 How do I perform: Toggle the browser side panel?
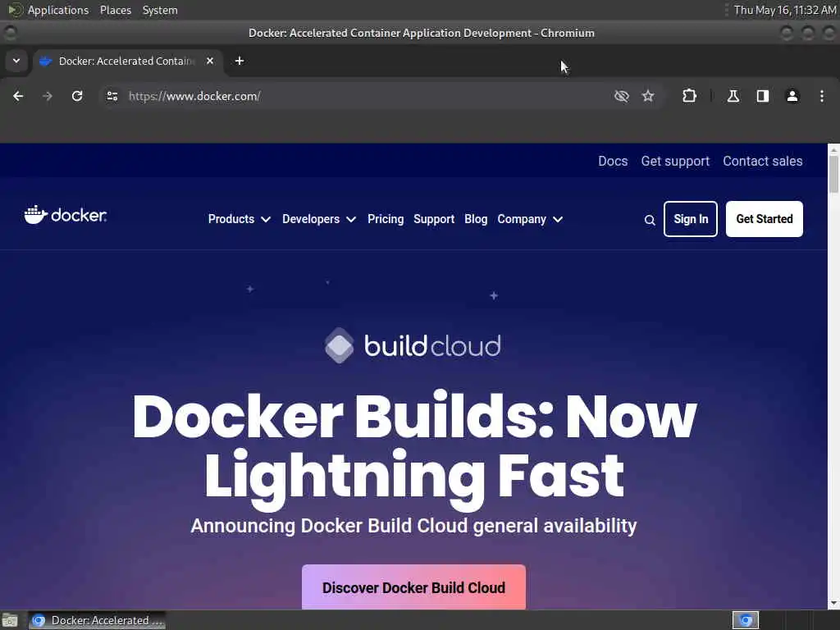point(763,96)
